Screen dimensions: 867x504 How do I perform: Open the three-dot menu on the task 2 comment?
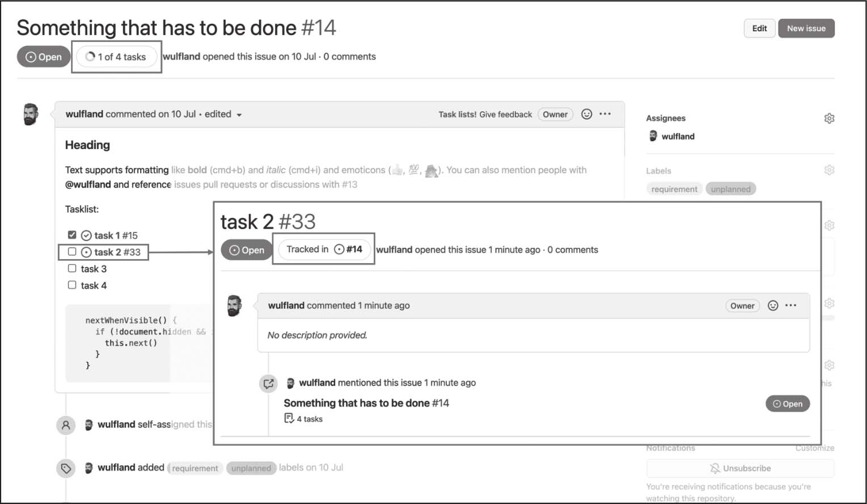(x=791, y=306)
